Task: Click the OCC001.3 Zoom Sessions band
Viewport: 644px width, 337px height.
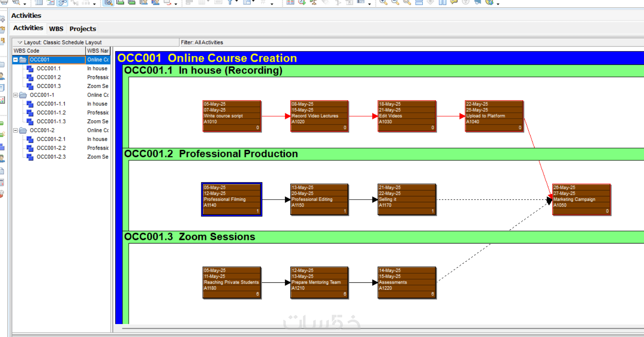Action: pos(383,237)
